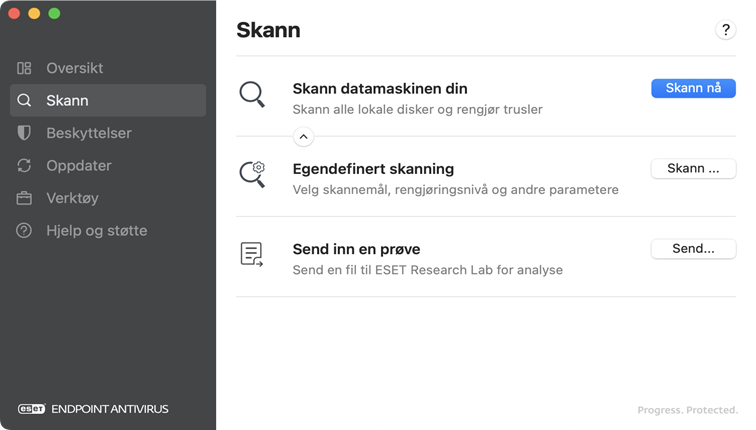Click the shield icon for Beskyttelser

point(24,133)
